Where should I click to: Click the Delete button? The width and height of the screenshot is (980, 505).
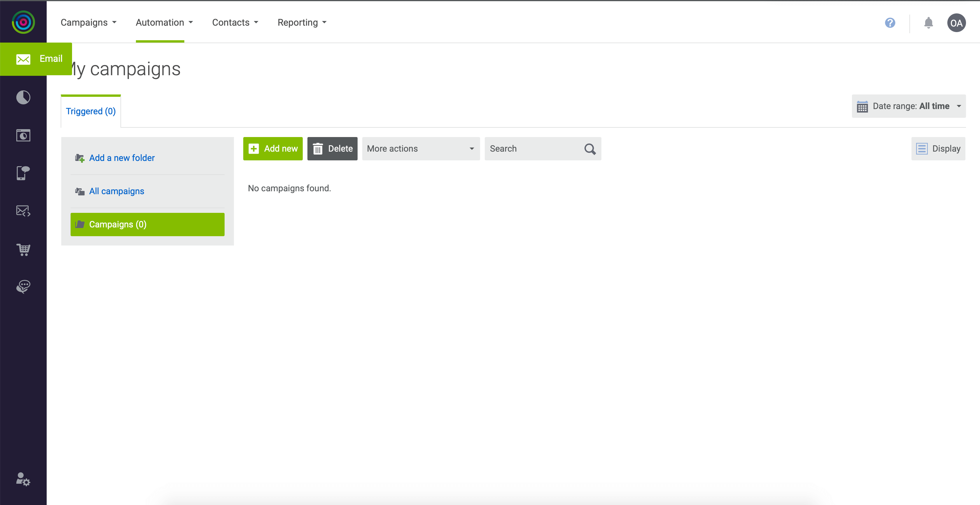click(x=332, y=149)
